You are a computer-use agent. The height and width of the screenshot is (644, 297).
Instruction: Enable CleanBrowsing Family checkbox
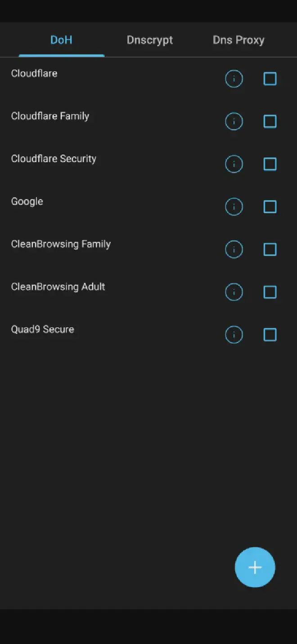click(270, 250)
